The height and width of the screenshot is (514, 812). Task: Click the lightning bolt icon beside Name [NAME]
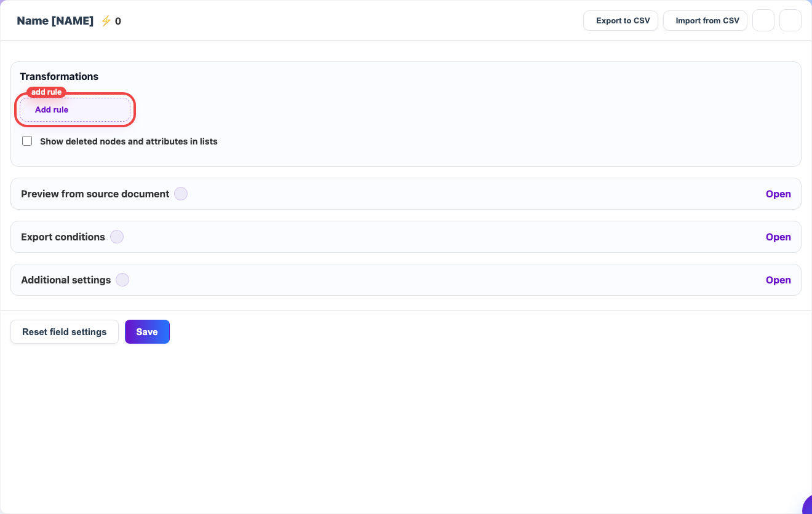point(106,21)
